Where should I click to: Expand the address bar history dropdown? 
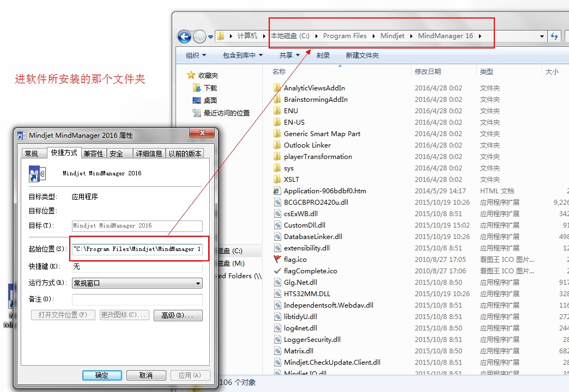point(542,36)
